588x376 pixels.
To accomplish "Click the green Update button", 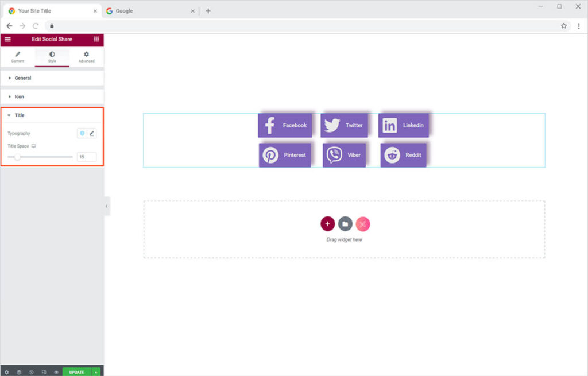I will pyautogui.click(x=76, y=372).
